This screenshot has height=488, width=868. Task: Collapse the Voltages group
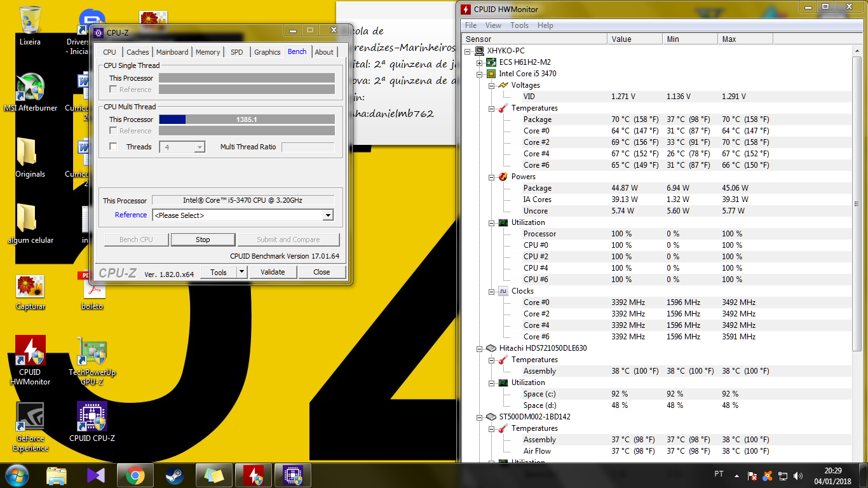coord(491,85)
